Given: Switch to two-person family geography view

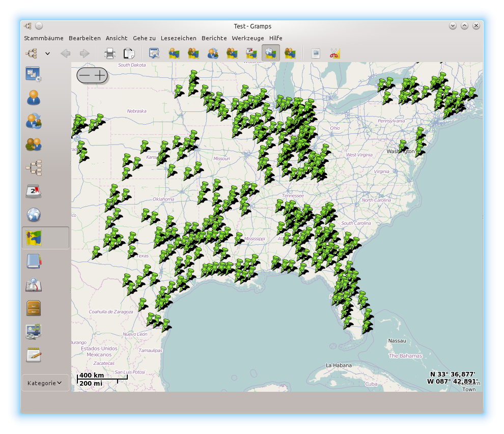Looking at the screenshot, I should tap(193, 53).
